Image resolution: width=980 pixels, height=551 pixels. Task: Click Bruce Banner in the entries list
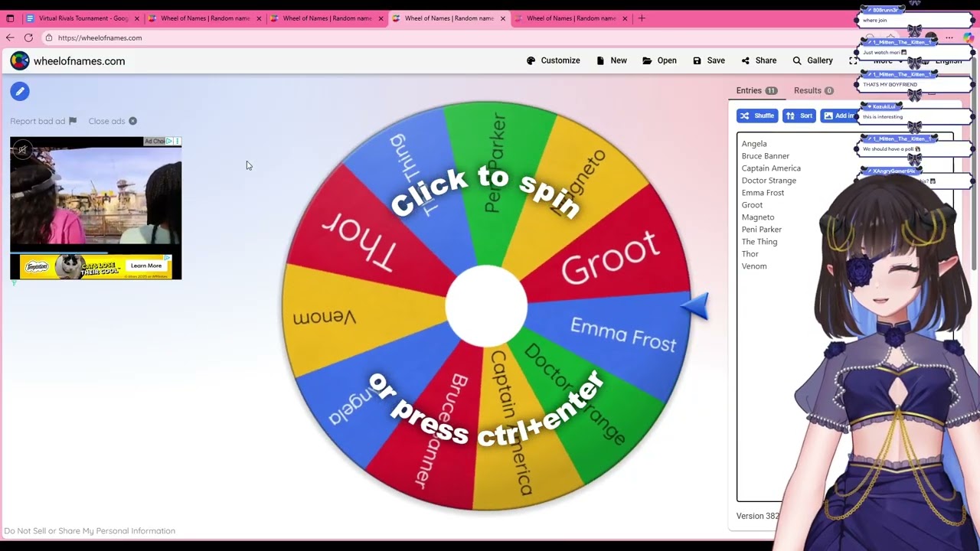(765, 156)
